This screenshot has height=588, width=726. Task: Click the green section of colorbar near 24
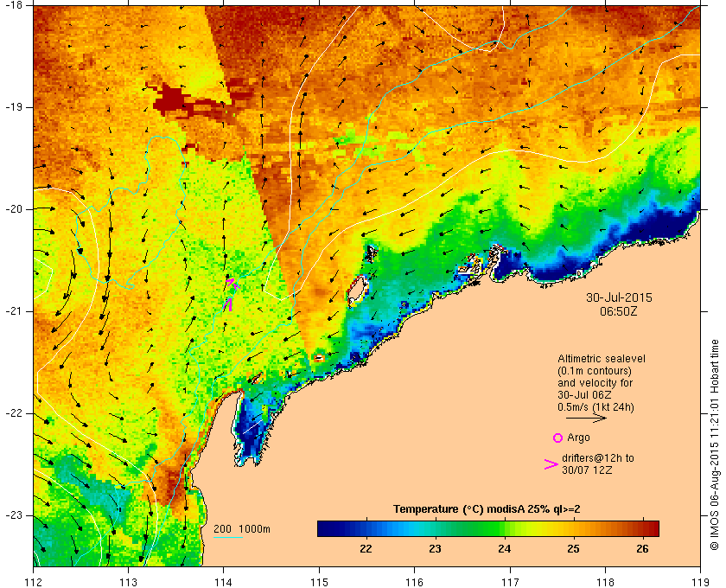click(x=498, y=528)
